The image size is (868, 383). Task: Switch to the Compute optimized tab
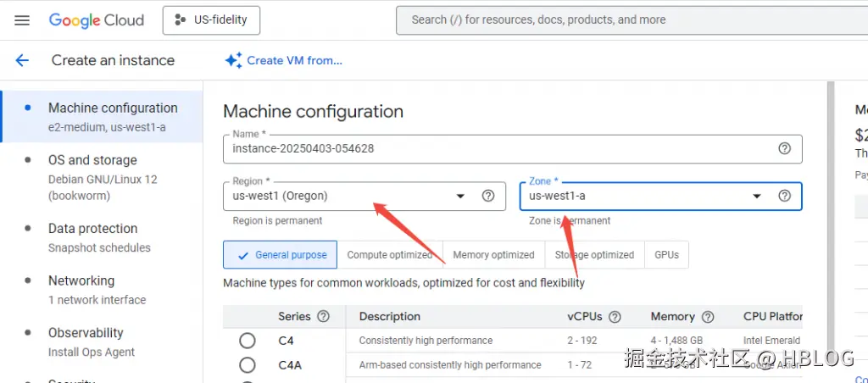390,255
